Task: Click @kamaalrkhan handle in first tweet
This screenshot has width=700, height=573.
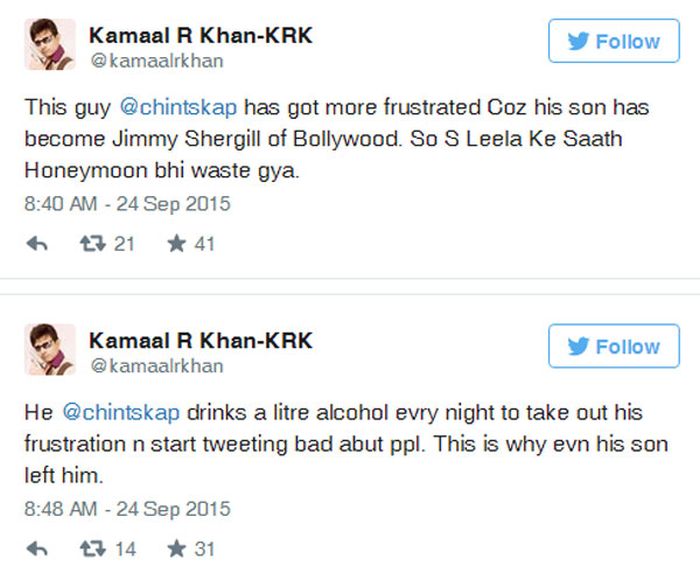Action: (x=157, y=61)
